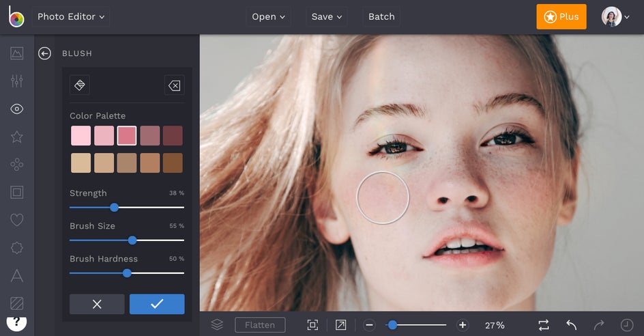This screenshot has width=644, height=336.
Task: Click the compare swap arrows icon
Action: pyautogui.click(x=544, y=325)
